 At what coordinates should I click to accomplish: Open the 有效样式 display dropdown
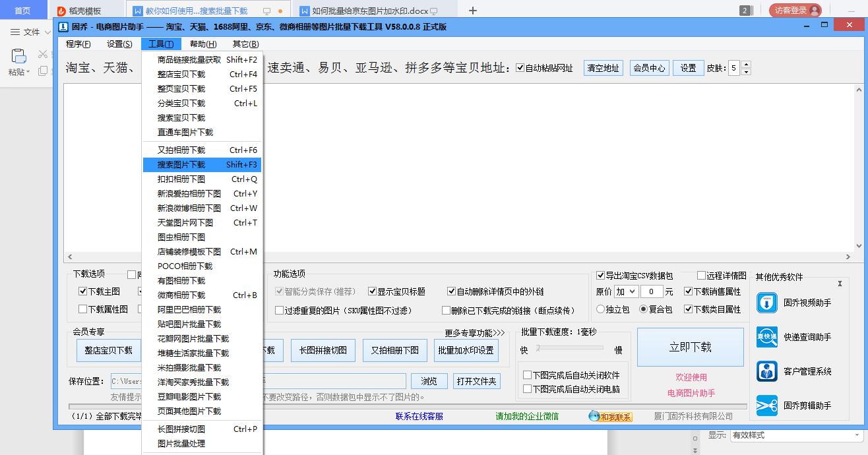point(798,435)
